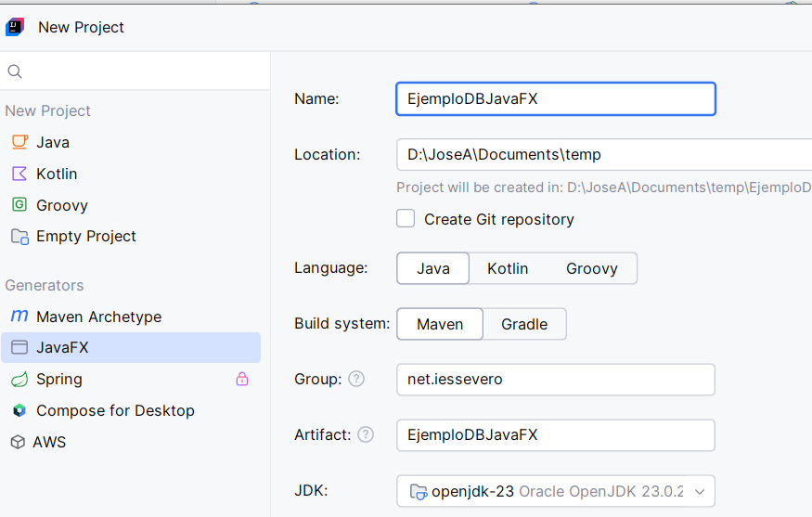Select AWS generator
Viewport: 812px width, 517px height.
tap(131, 442)
